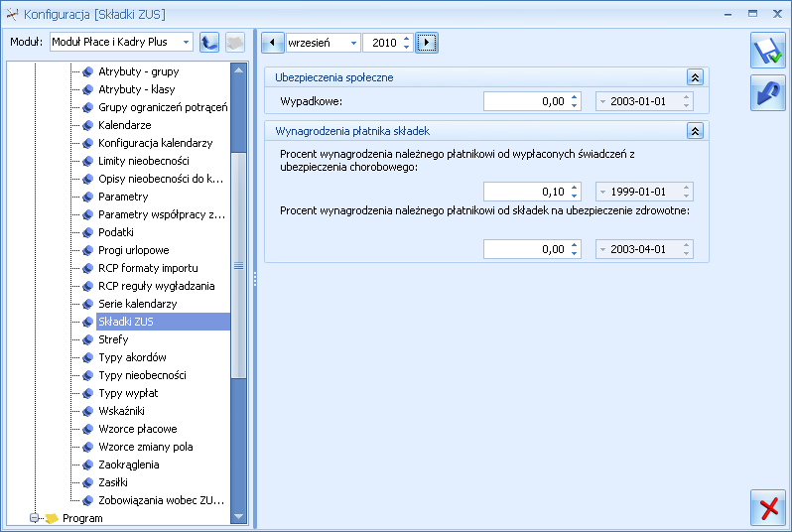The height and width of the screenshot is (532, 792).
Task: Select Zaokrąglenia tree item
Action: [x=128, y=465]
